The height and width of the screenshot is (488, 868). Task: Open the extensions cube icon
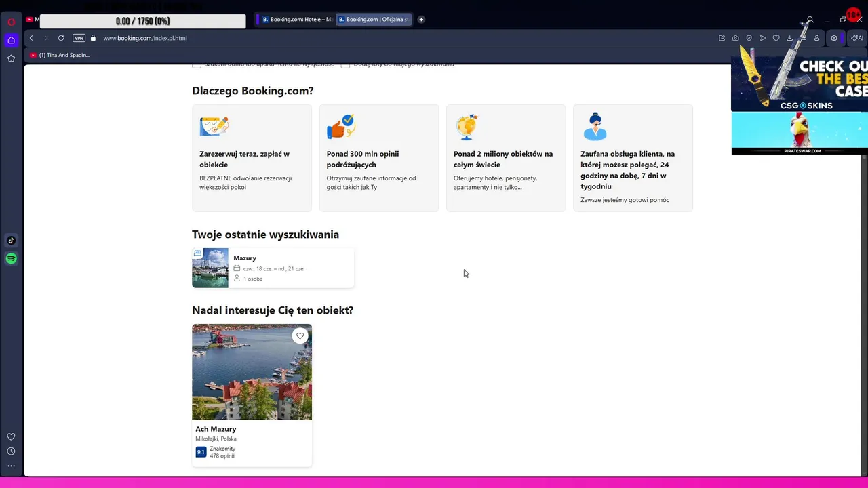(x=834, y=38)
